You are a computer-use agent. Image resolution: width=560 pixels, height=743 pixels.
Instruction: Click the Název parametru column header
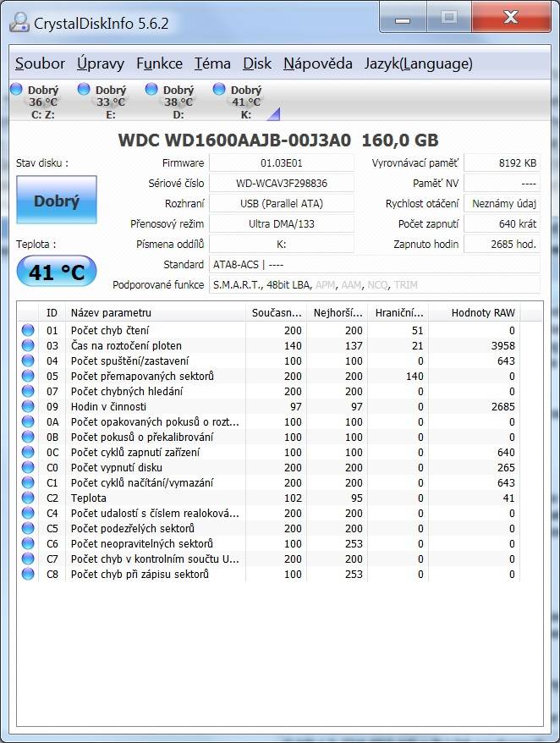point(156,313)
